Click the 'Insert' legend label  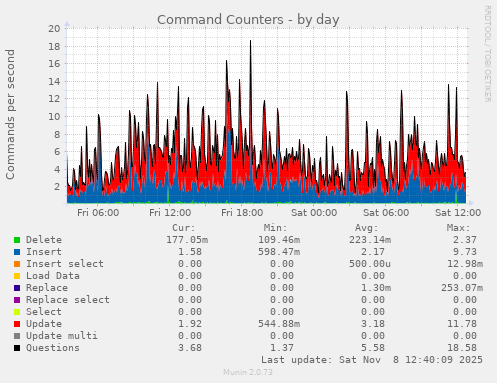tap(44, 252)
